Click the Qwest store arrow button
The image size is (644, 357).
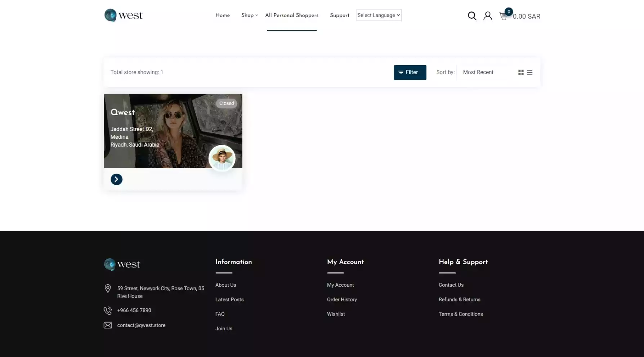116,179
